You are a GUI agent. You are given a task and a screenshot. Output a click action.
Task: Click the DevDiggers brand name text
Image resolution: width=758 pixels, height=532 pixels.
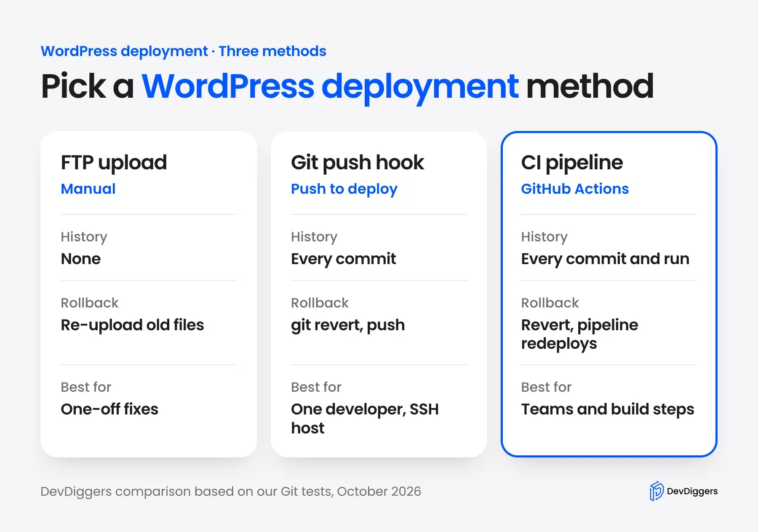[x=692, y=491]
